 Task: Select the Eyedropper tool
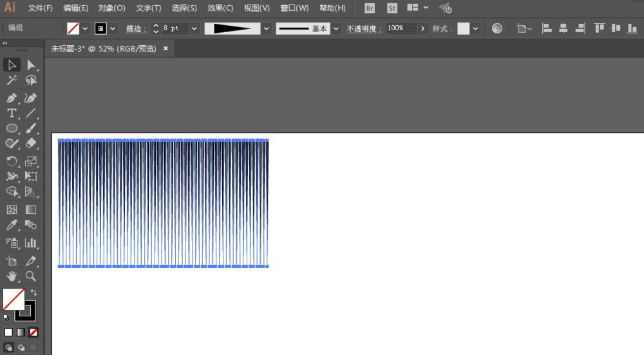tap(12, 225)
